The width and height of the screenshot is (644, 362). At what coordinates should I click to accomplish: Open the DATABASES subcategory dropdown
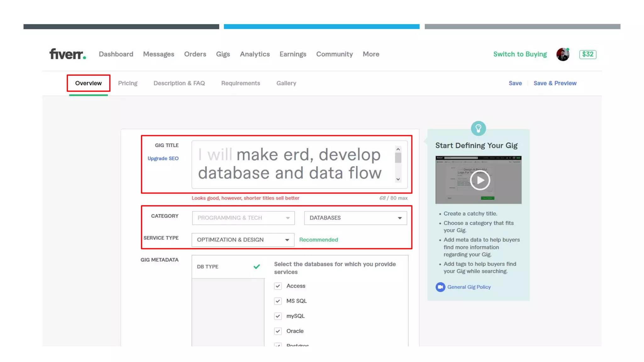(355, 218)
